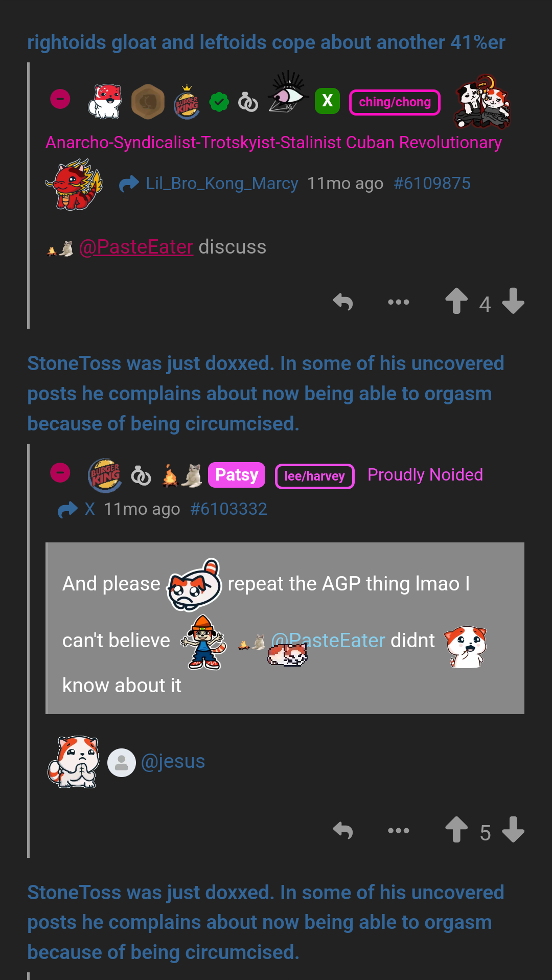The image size is (552, 980).
Task: Collapse the Patsy comment with minus icon
Action: click(60, 472)
